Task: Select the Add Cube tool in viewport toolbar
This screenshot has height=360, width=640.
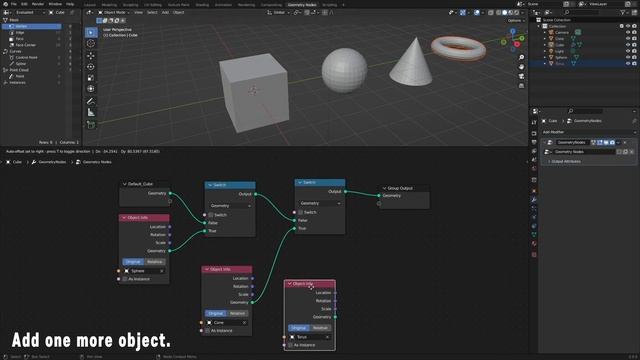Action: tap(91, 124)
